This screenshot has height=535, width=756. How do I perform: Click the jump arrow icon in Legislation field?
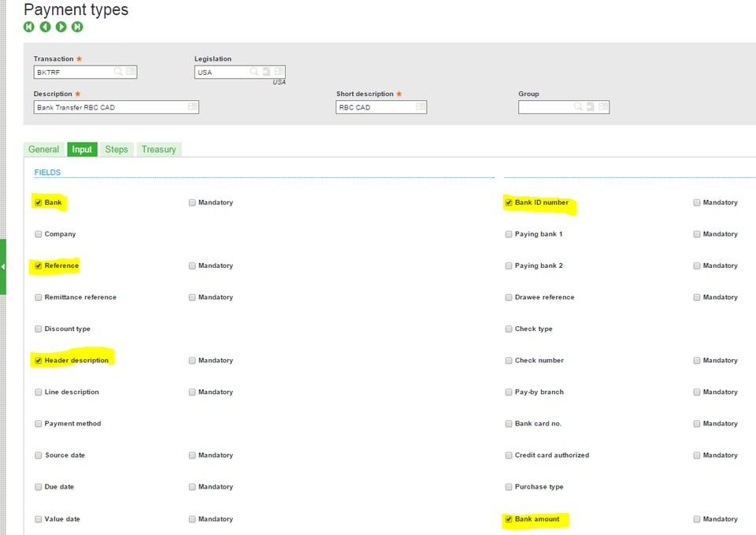265,72
